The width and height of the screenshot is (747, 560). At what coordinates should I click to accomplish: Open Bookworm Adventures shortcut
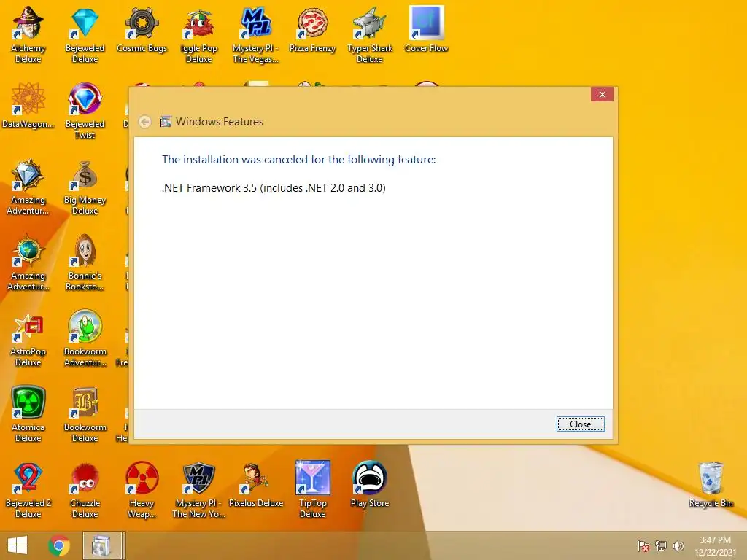[x=85, y=338]
